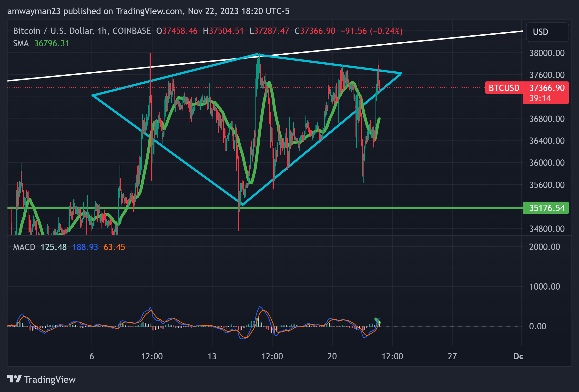579x392 pixels.
Task: Click the 13 date axis label
Action: tap(212, 356)
